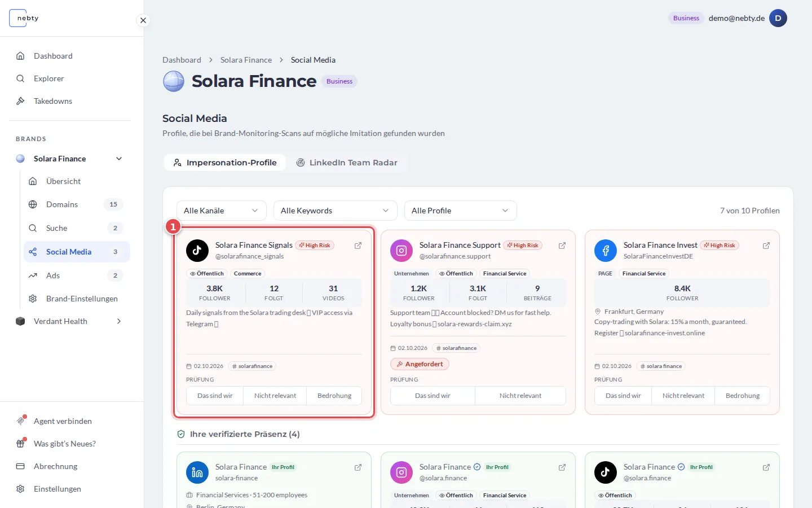Open Suche under Solara Finance
The image size is (812, 508).
77,228
